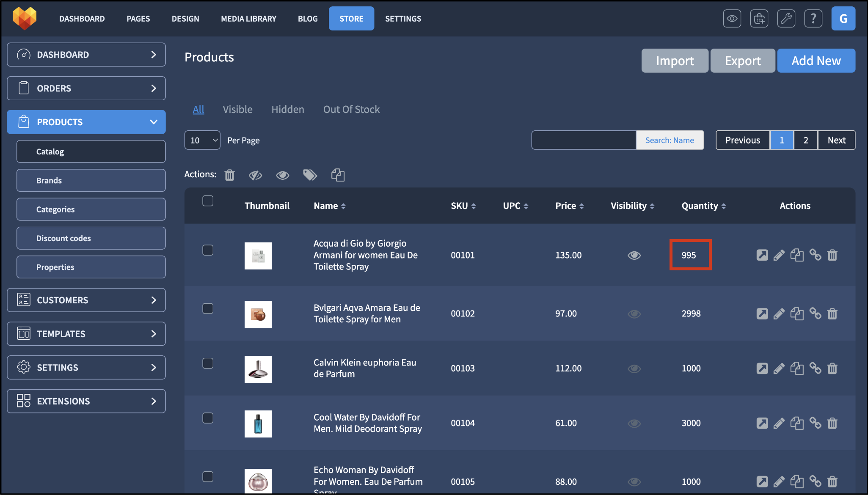868x495 pixels.
Task: Edit Bvlgari Aqva Amara product with pencil icon
Action: pos(779,313)
